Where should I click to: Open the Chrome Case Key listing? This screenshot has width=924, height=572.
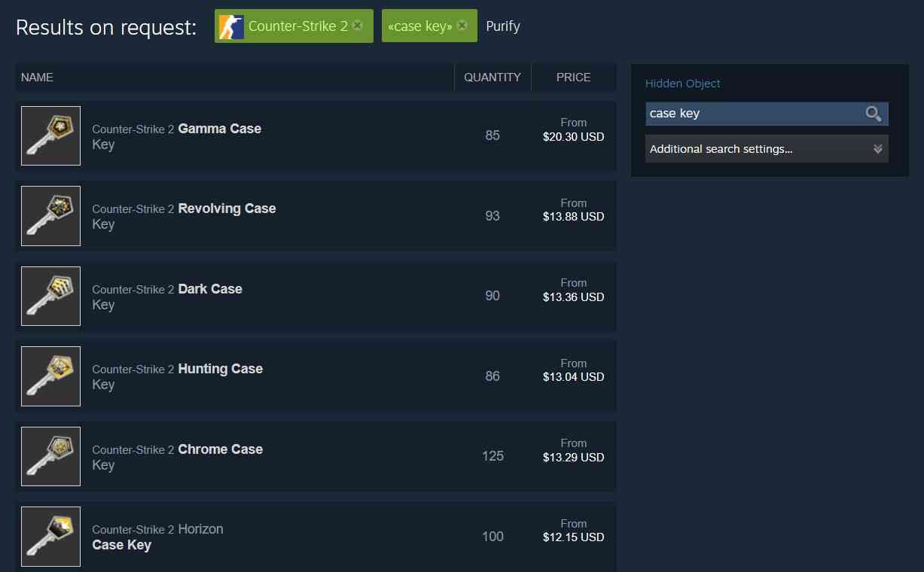pos(220,449)
